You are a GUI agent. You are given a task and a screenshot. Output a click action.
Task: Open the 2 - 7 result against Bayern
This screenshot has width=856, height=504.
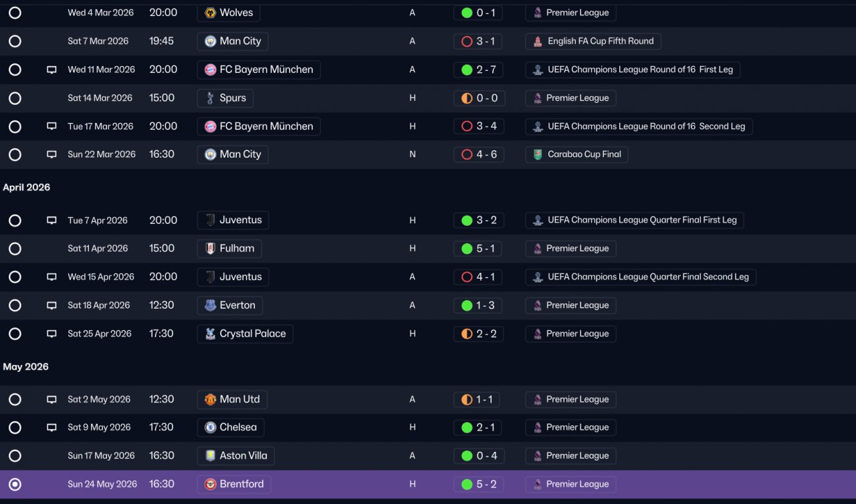point(478,70)
